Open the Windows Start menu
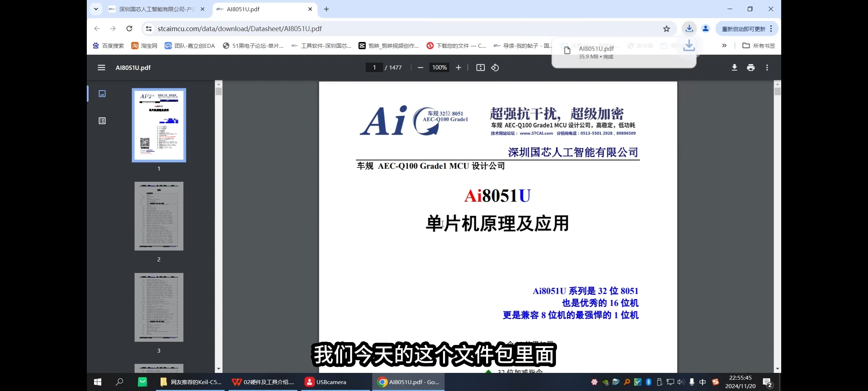 tap(98, 382)
